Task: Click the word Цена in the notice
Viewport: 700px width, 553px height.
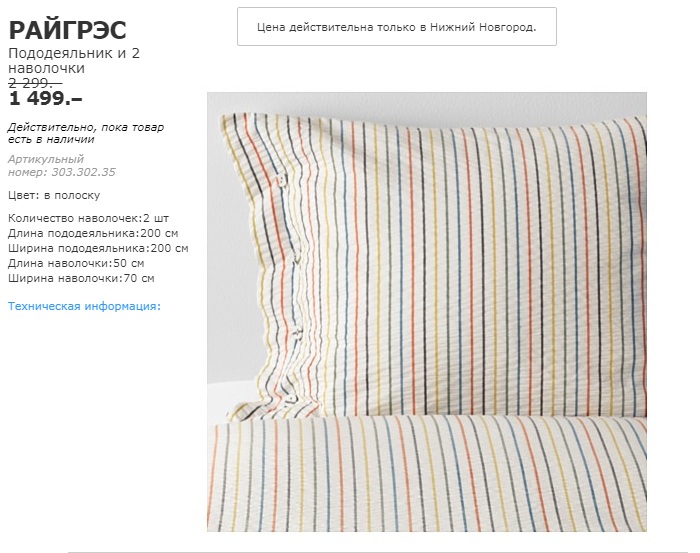Action: 274,27
